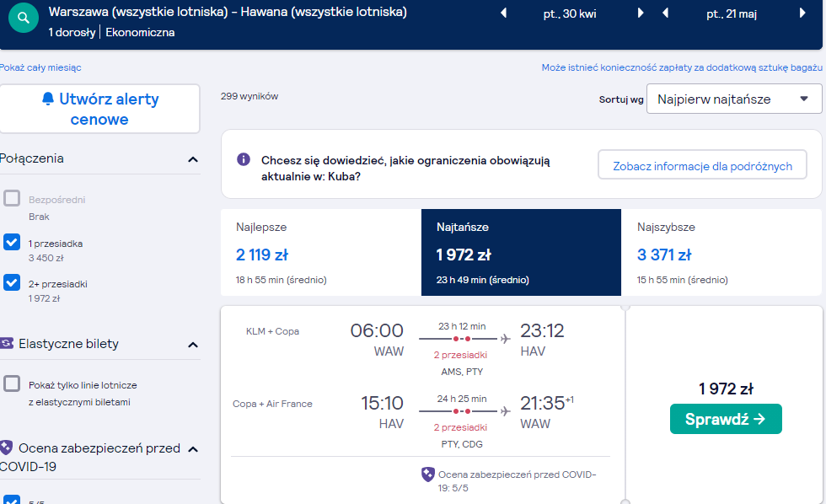Switch to the Najszybsze tab

click(721, 252)
